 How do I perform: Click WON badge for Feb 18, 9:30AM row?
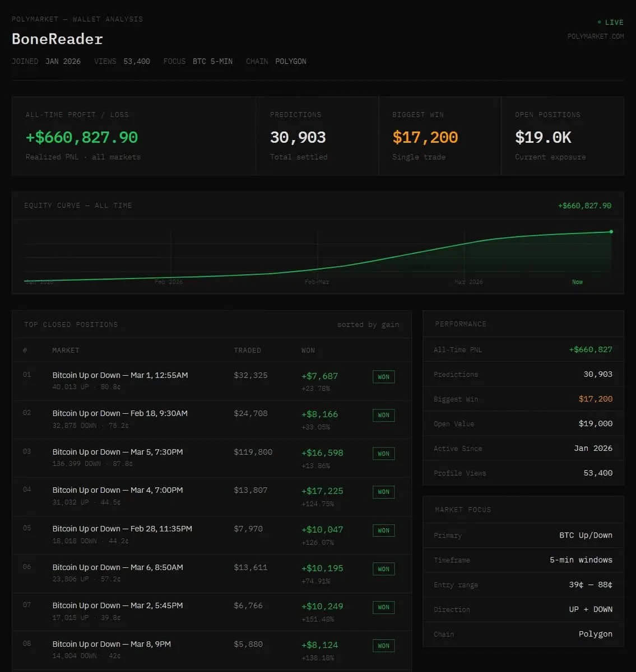coord(383,415)
